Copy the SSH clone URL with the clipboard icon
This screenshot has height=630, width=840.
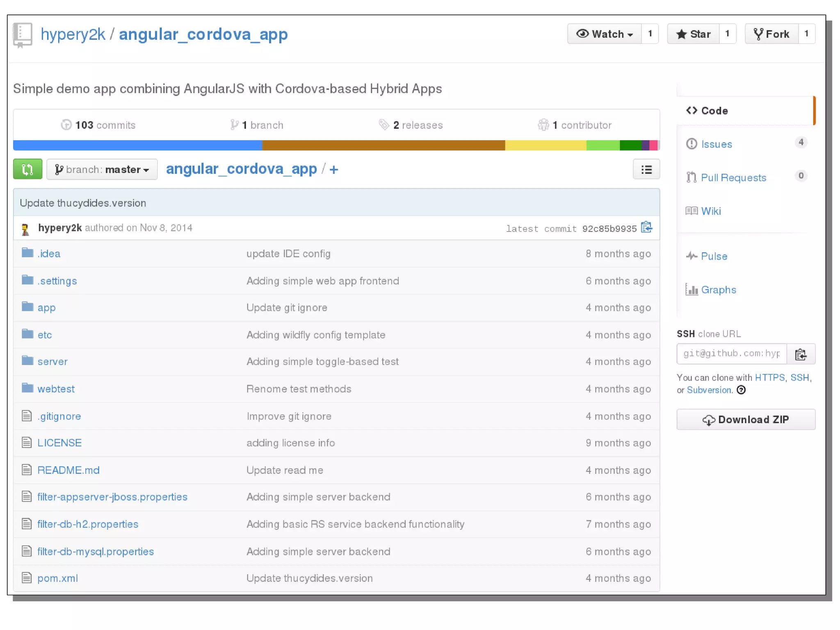point(801,354)
